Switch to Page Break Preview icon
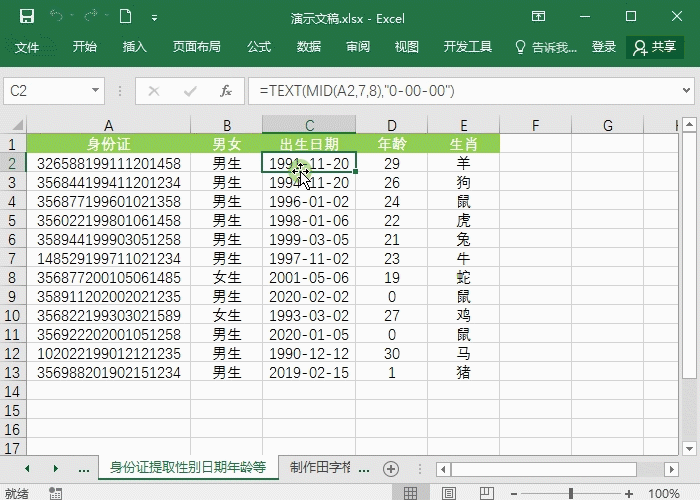700x500 pixels. (x=487, y=493)
